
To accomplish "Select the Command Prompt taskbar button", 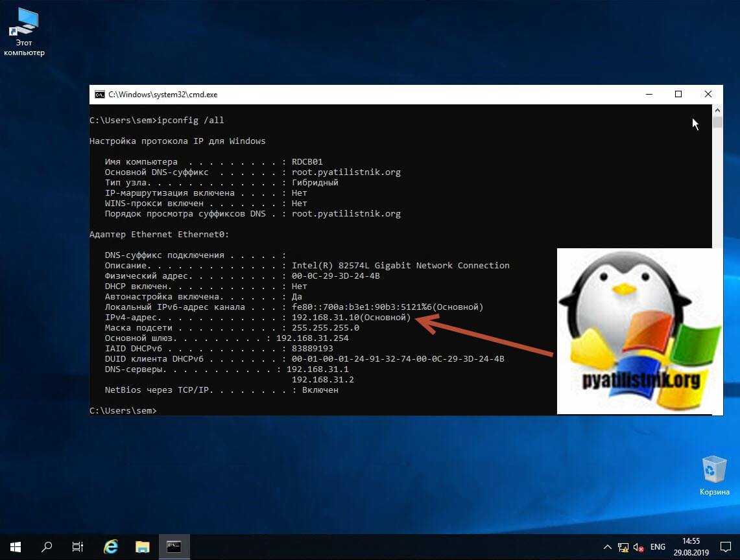I will tap(174, 546).
